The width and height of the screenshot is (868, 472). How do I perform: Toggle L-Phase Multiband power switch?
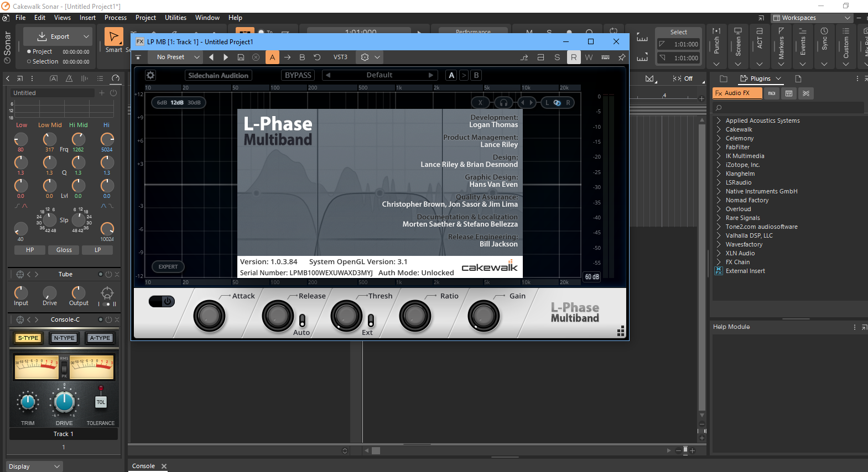pos(162,301)
